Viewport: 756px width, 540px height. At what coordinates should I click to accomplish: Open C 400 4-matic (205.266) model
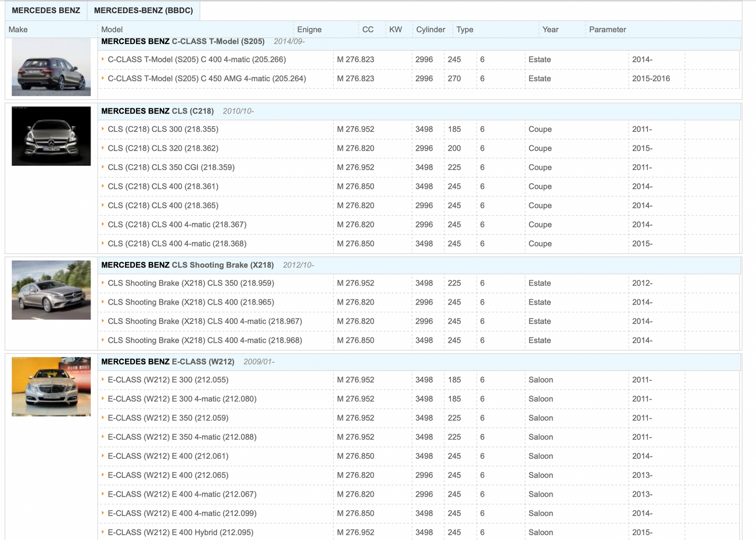coord(197,60)
